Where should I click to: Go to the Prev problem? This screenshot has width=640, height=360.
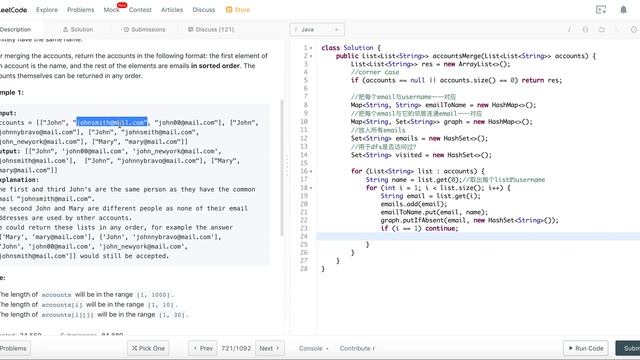(x=203, y=348)
